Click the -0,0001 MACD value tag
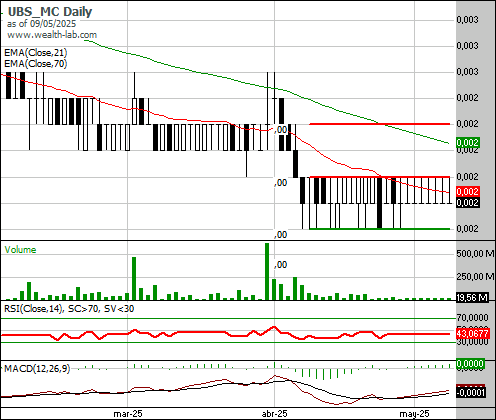This screenshot has height=420, width=496. [470, 392]
